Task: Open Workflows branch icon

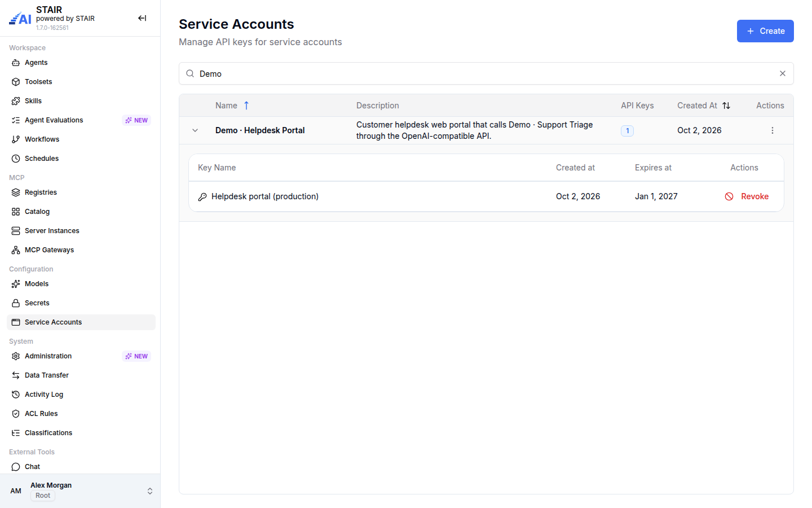Action: click(16, 139)
